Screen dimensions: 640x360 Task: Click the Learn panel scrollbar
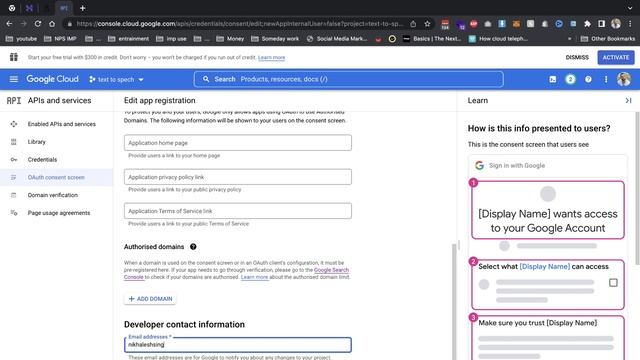638,188
